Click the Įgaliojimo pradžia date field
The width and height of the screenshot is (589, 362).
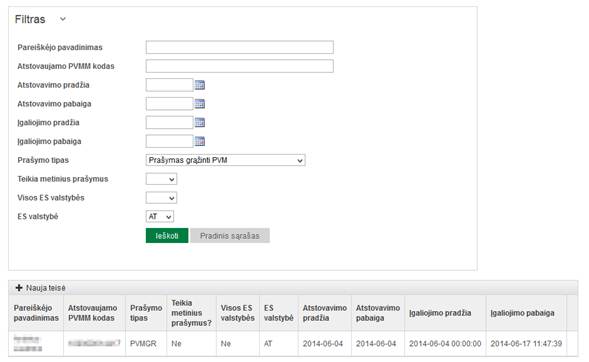click(x=169, y=123)
